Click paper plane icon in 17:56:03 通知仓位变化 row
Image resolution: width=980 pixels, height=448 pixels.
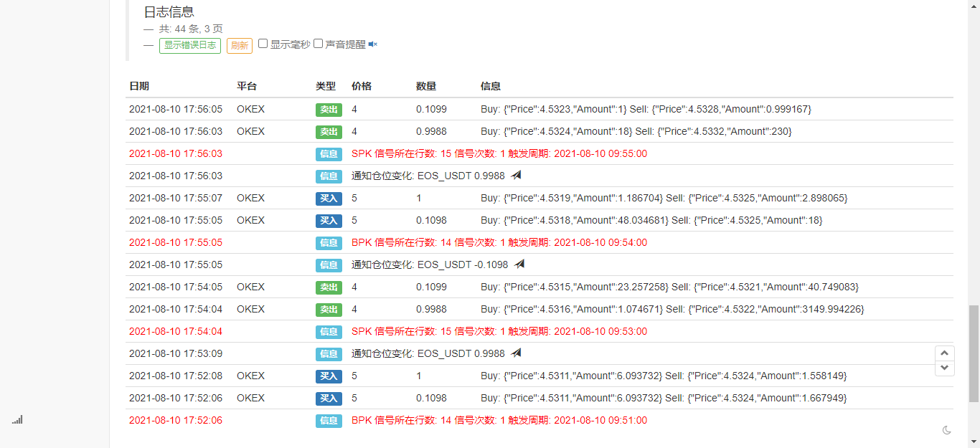pyautogui.click(x=517, y=175)
